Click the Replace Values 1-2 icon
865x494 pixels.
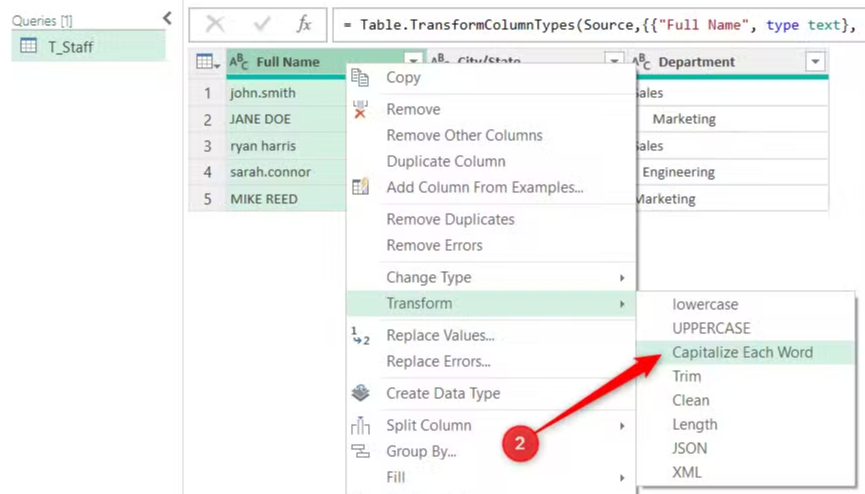coord(360,336)
